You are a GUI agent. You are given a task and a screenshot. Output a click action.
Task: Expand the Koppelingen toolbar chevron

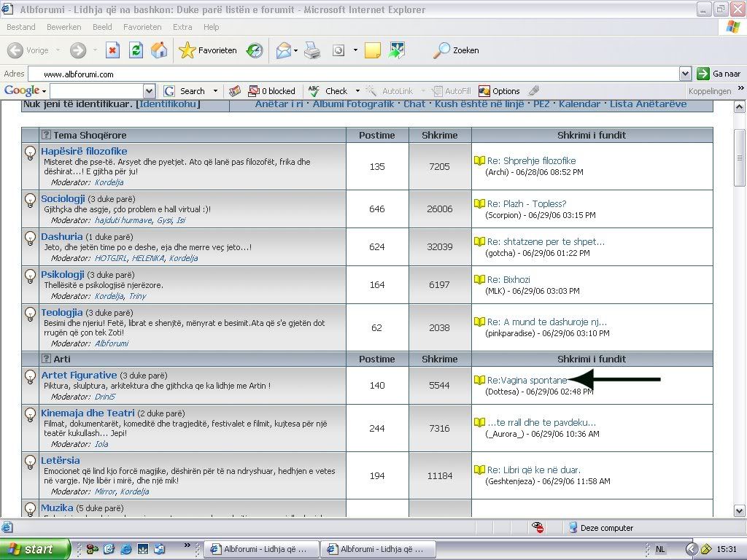pyautogui.click(x=741, y=88)
